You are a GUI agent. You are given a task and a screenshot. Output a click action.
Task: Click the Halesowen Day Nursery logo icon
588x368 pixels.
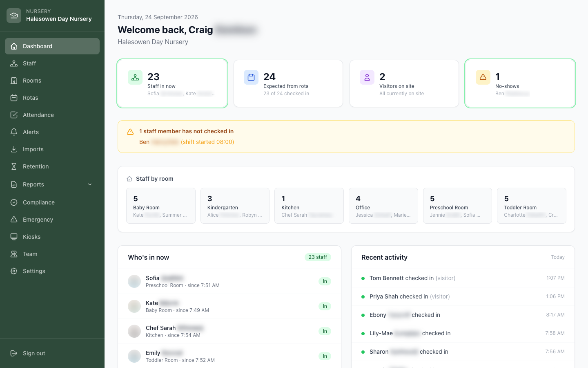[14, 16]
